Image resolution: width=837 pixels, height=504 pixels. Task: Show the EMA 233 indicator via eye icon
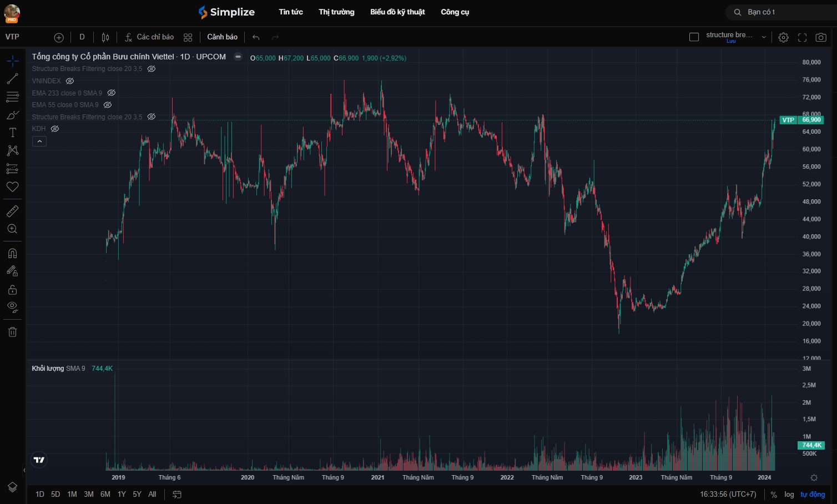coord(111,93)
